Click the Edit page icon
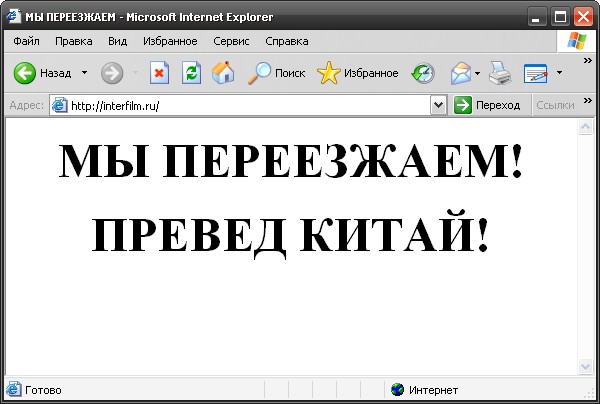600x404 pixels. 535,73
